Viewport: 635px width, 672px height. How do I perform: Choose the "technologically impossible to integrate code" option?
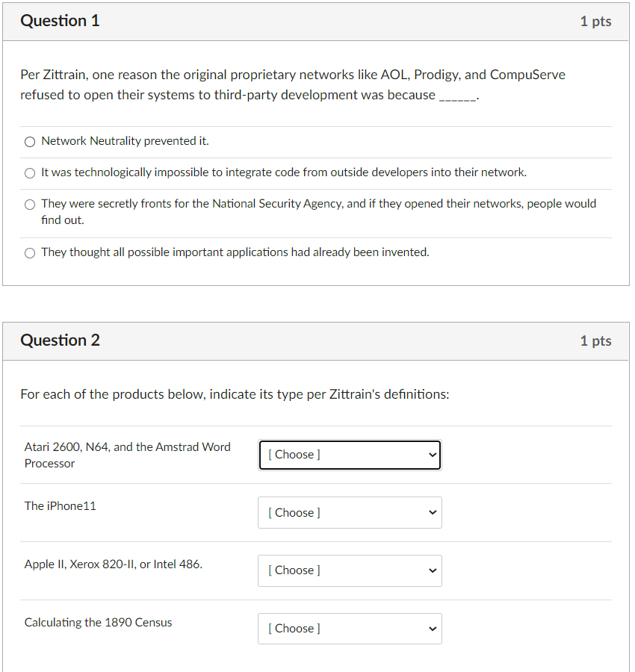tap(29, 172)
